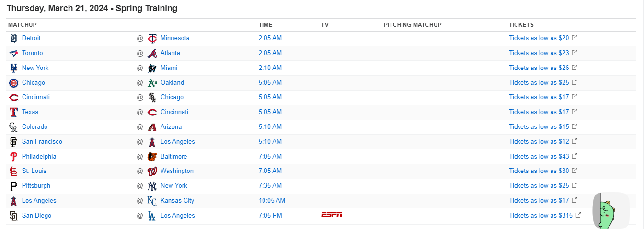Open the Oakland team link
Screen dimensions: 644x229
(172, 82)
